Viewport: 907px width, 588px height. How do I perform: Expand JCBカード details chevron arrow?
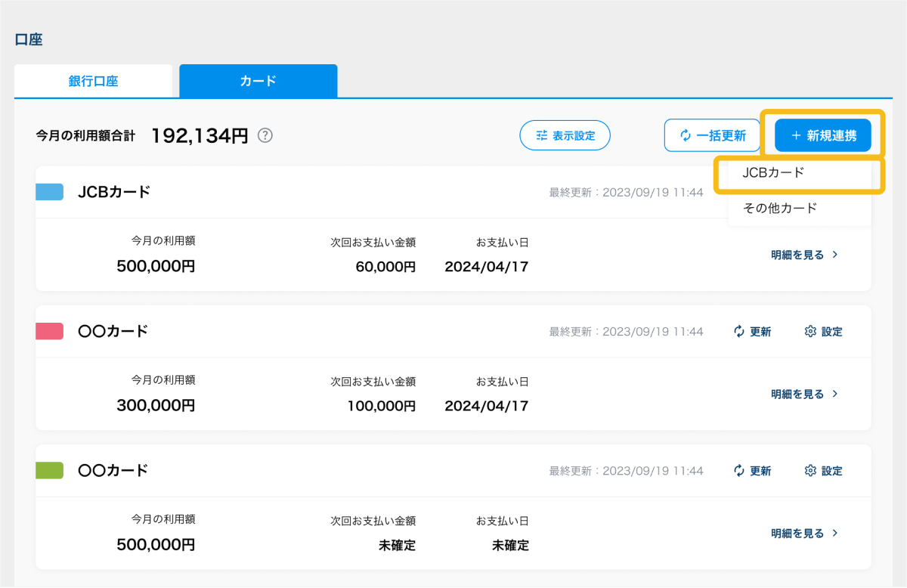[x=835, y=255]
